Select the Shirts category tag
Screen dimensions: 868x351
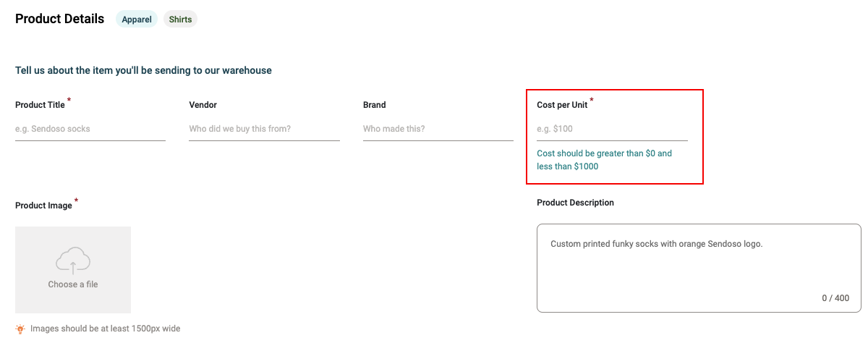pos(180,20)
